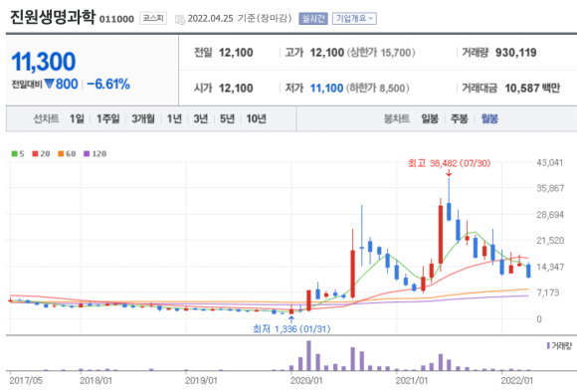Click the down-triangle change indicator before 800
Image resolution: width=577 pixels, height=392 pixels.
tap(49, 84)
